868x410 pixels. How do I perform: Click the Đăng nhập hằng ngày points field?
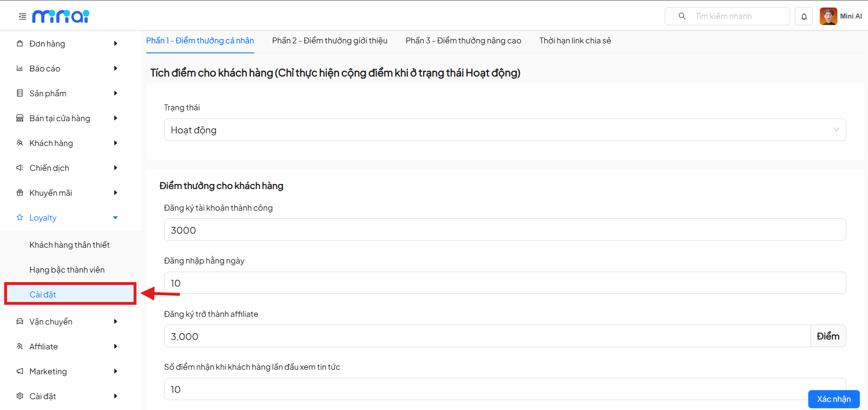[x=505, y=283]
